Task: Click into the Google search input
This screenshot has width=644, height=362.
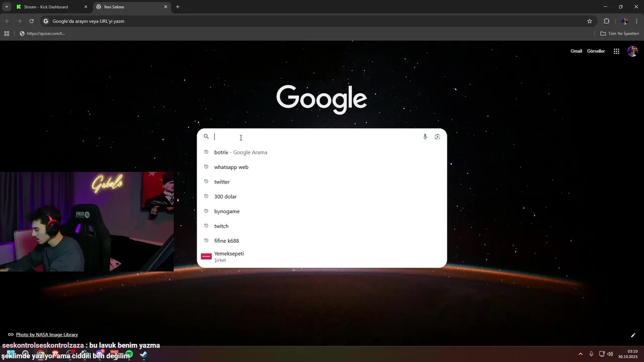Action: point(317,137)
